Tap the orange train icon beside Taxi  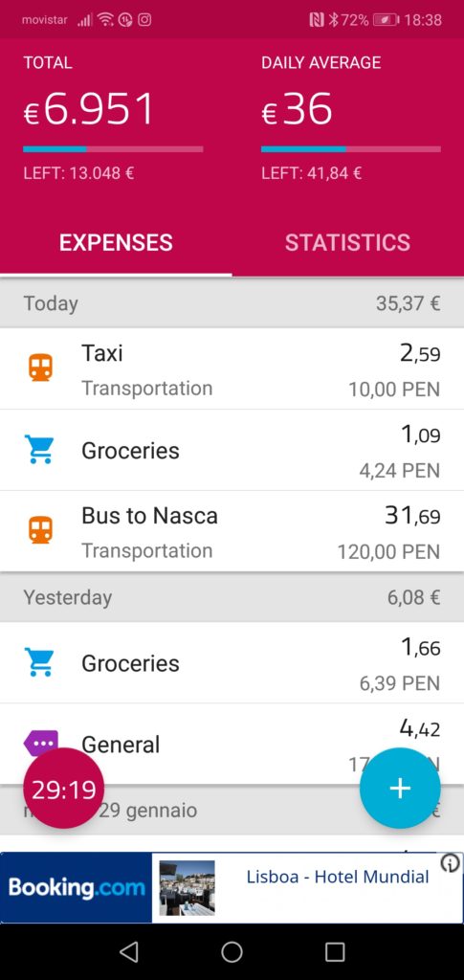pyautogui.click(x=40, y=367)
